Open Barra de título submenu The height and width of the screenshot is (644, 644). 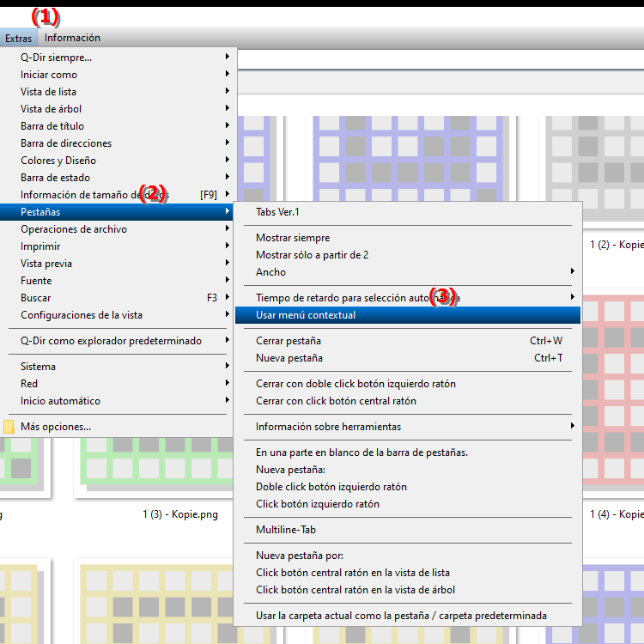pyautogui.click(x=118, y=126)
